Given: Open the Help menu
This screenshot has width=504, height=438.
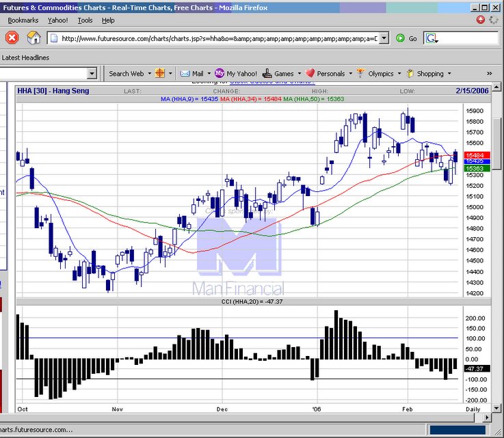Looking at the screenshot, I should 108,20.
